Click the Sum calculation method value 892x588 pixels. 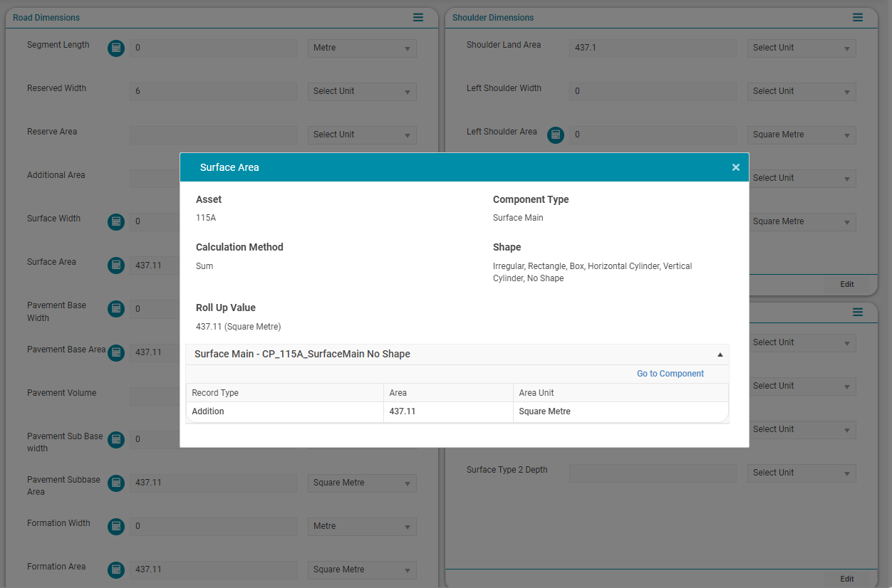click(204, 266)
